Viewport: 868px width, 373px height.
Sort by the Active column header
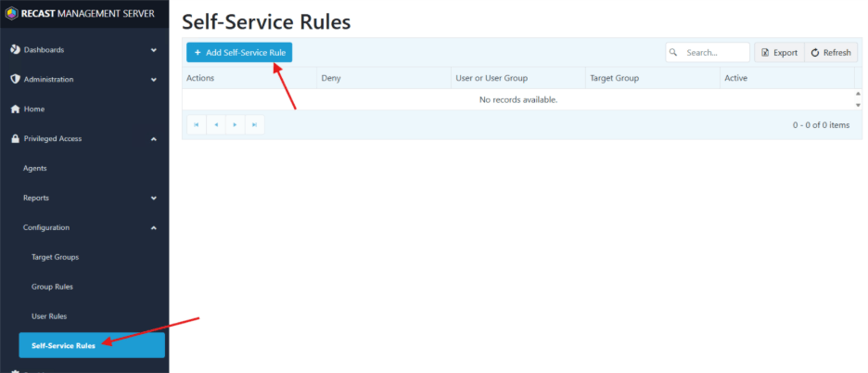tap(787, 78)
